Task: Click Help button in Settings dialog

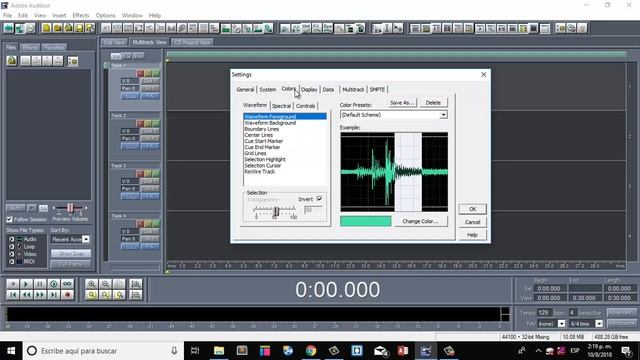Action: [x=472, y=235]
